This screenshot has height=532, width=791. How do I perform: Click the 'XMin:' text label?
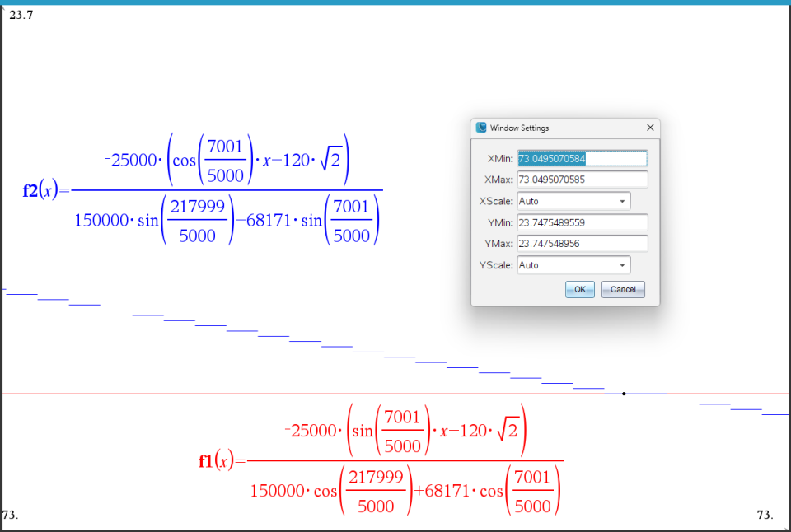(x=500, y=158)
